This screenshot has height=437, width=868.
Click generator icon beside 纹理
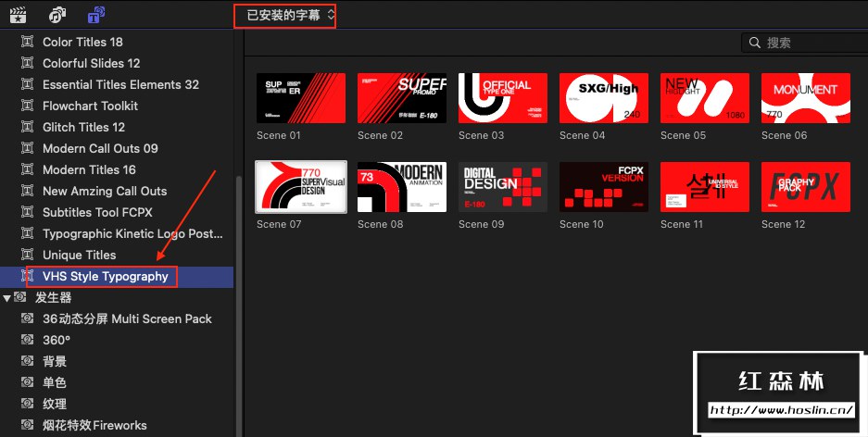[x=27, y=404]
